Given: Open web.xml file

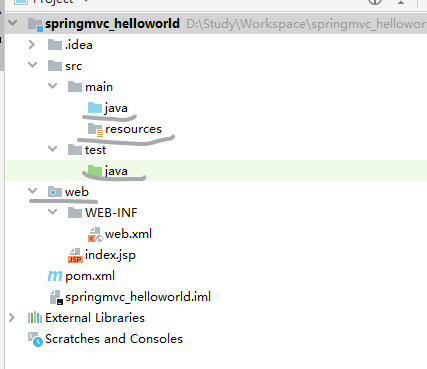Looking at the screenshot, I should [x=128, y=234].
